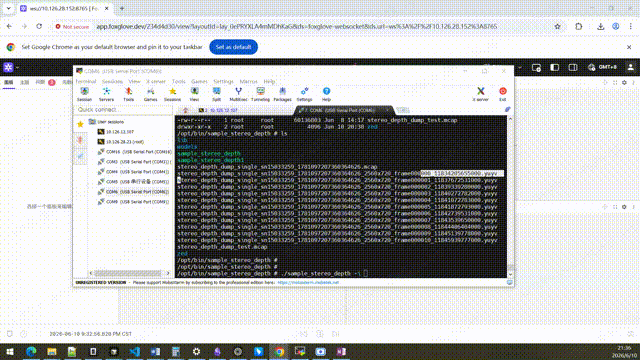
Task: Click Set as default button in Chrome
Action: point(233,47)
